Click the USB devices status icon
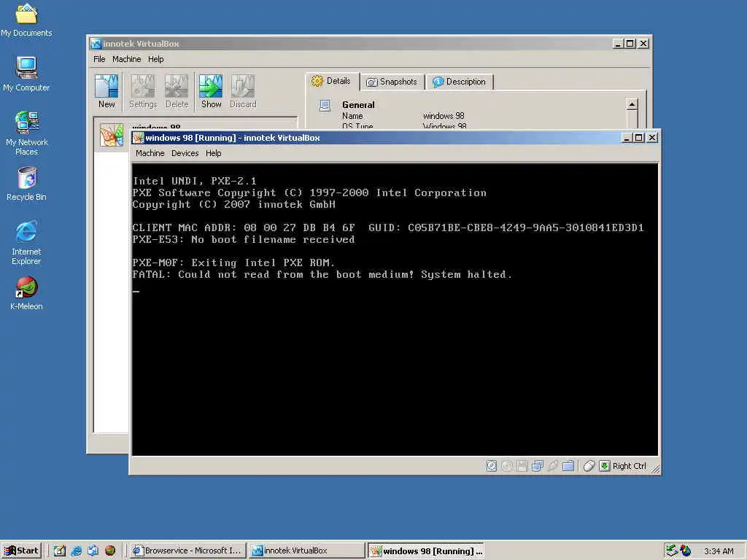Viewport: 747px width, 560px height. coord(553,466)
